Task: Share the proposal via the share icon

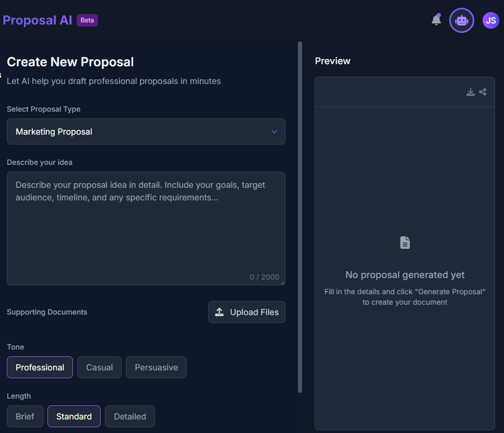Action: 483,92
